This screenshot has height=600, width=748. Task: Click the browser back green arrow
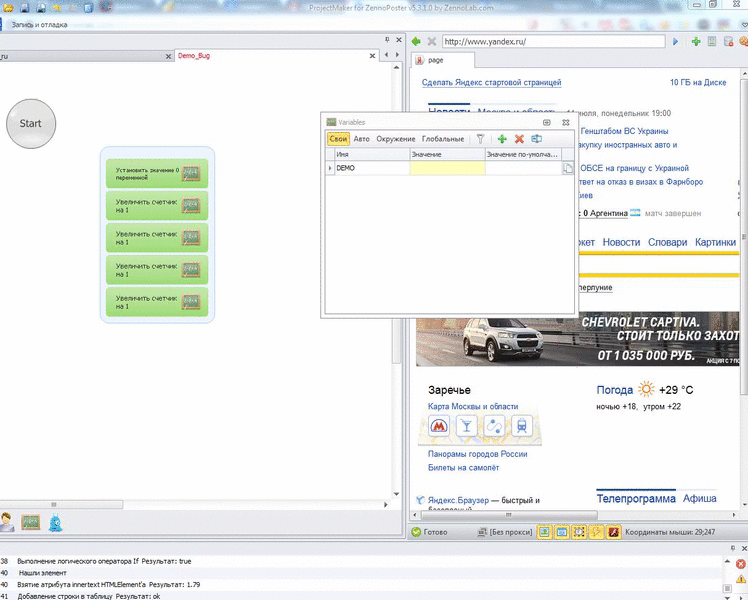416,41
